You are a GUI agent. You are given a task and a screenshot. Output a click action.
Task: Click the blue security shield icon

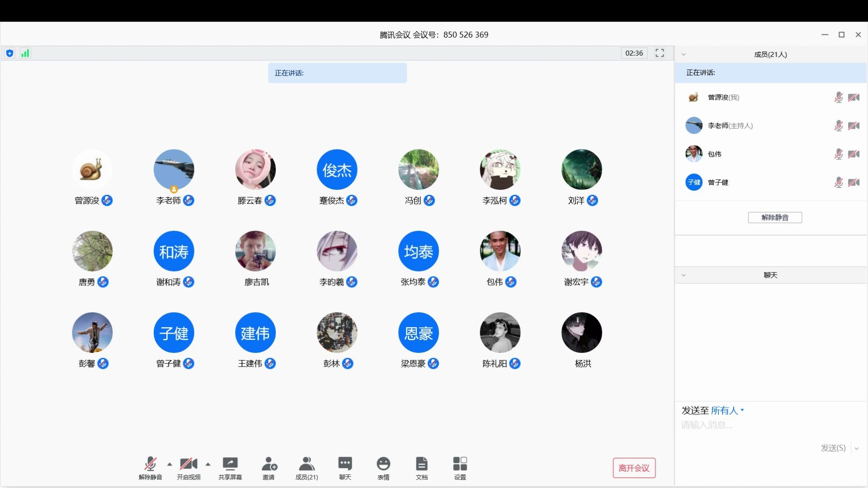(9, 53)
